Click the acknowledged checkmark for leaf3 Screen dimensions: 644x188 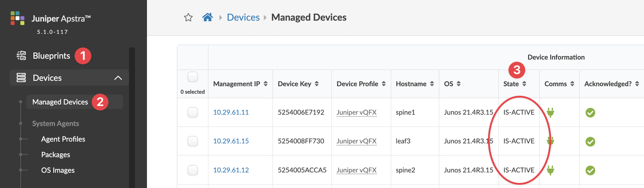pyautogui.click(x=590, y=141)
